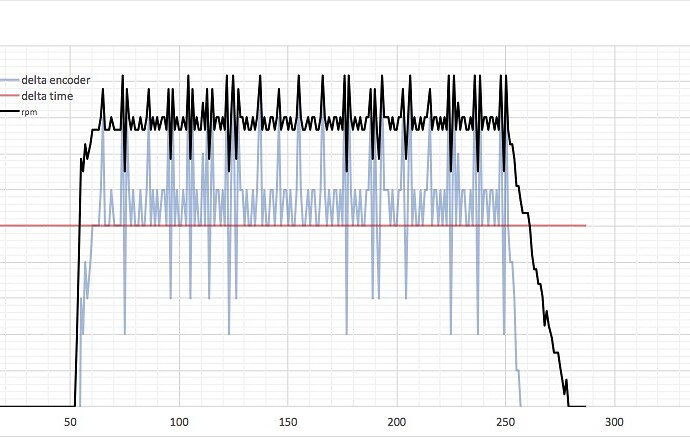Click the x-axis label 300
The height and width of the screenshot is (437, 690).
[614, 422]
